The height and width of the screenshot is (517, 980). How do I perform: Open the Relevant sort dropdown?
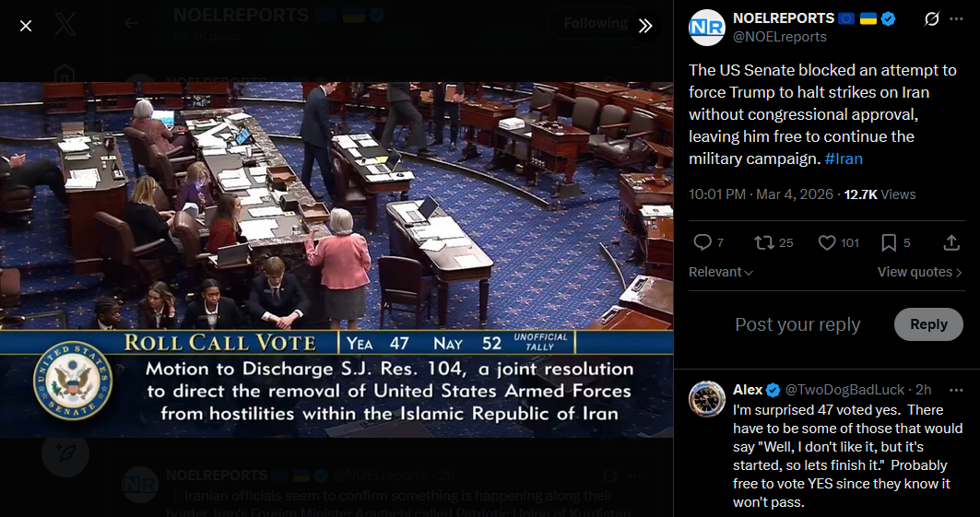(721, 272)
